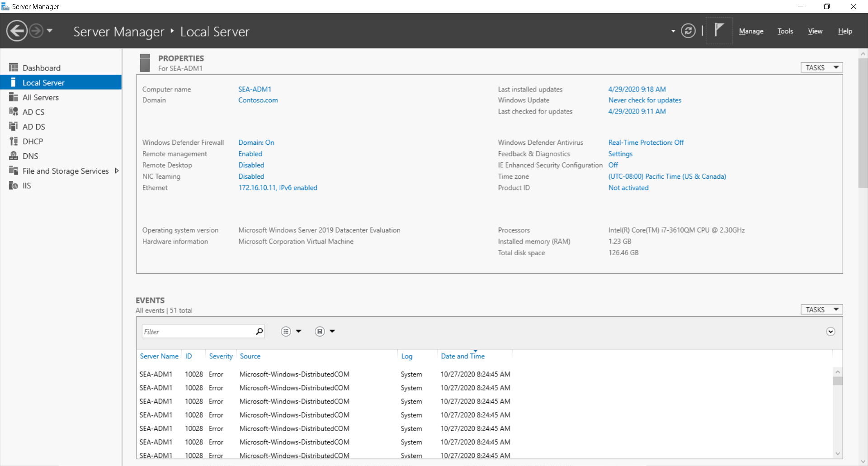Viewport: 868px width, 466px height.
Task: Open Dashboard from the sidebar
Action: point(41,68)
